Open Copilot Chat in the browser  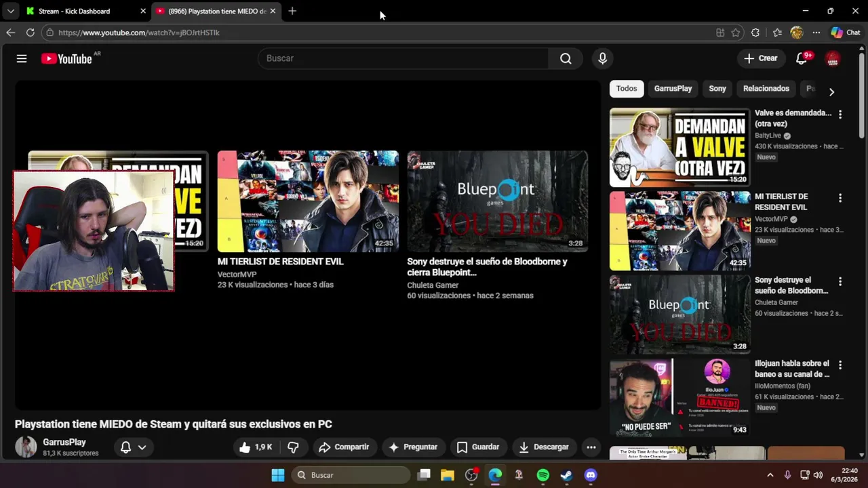(x=846, y=33)
